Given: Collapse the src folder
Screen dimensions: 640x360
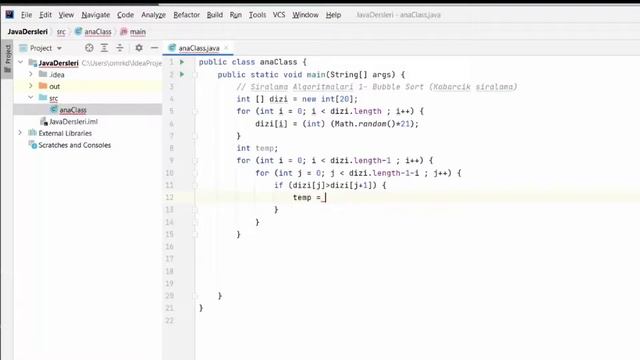Looking at the screenshot, I should pos(31,98).
